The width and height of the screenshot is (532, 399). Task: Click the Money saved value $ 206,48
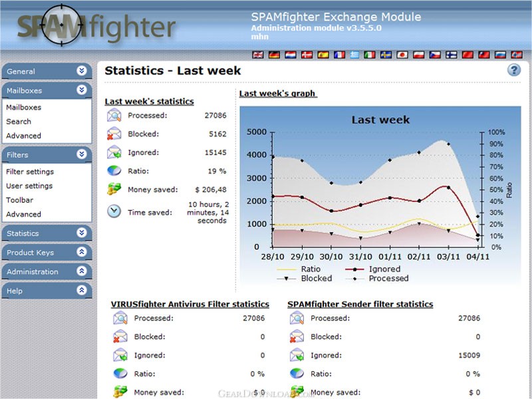coord(211,190)
